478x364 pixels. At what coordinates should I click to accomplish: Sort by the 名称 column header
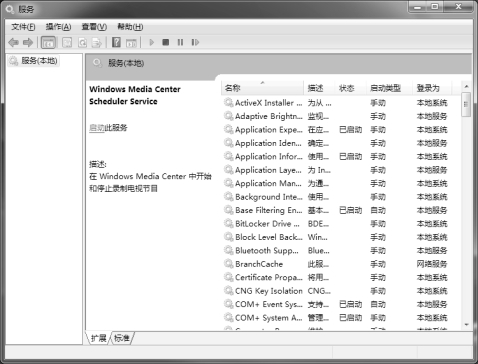[x=262, y=88]
